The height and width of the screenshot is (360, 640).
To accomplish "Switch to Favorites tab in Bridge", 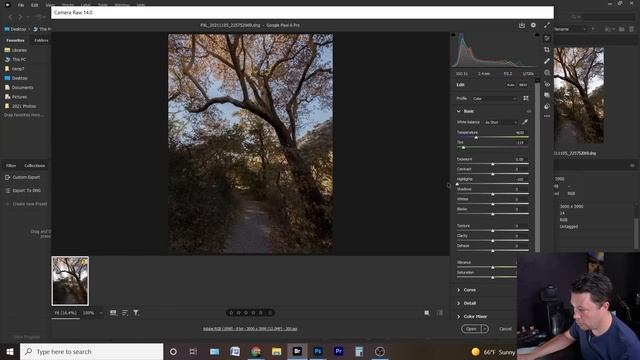I will coord(15,40).
